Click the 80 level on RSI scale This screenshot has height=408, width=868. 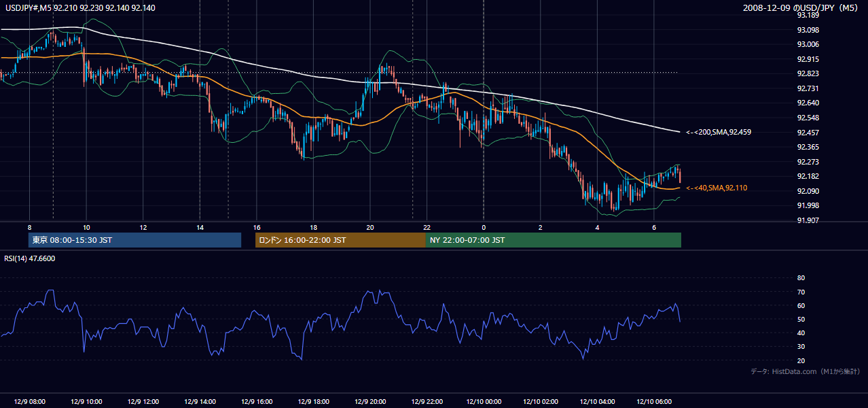801,278
